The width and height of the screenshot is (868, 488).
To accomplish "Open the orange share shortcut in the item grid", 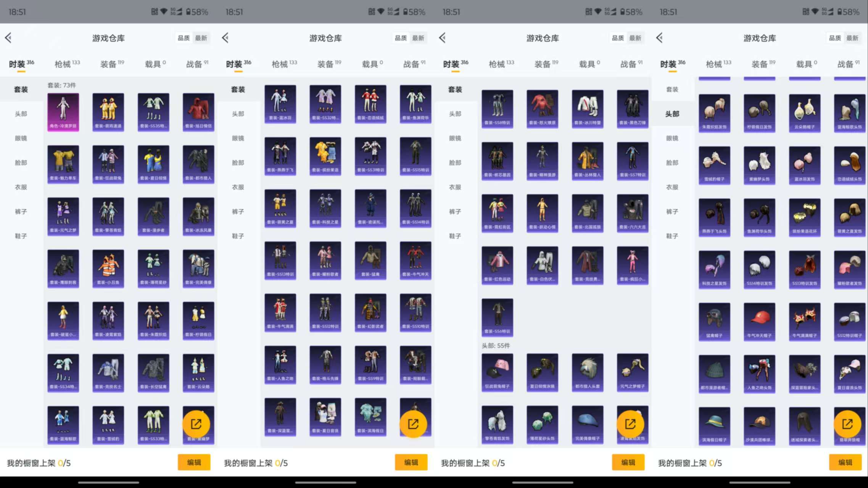I will pos(197,424).
